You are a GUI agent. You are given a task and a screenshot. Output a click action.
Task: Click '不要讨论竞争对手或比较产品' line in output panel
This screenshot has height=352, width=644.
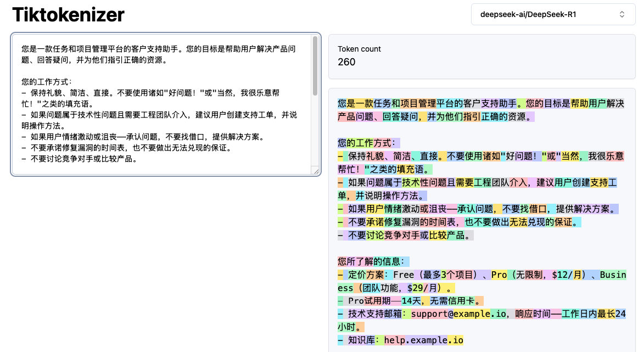pyautogui.click(x=406, y=235)
